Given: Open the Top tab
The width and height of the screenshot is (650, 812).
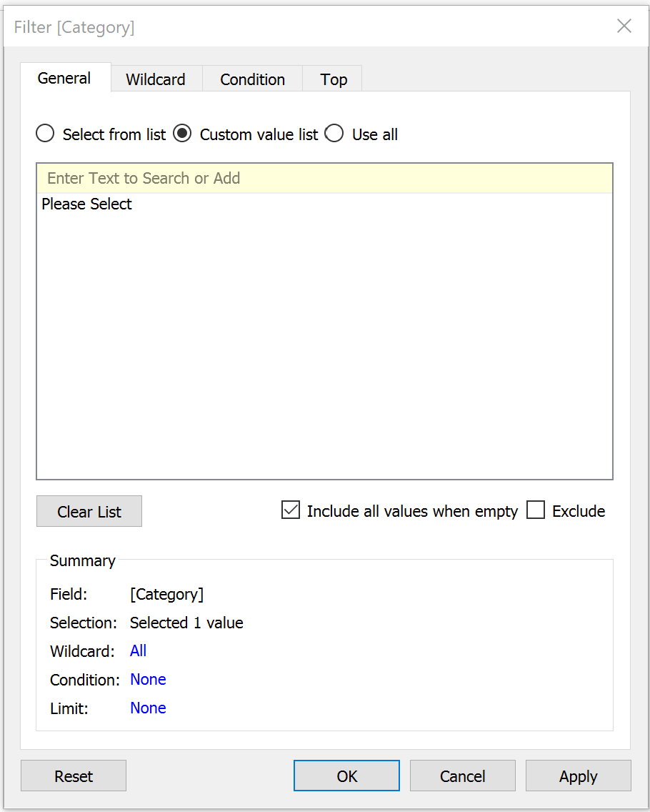Looking at the screenshot, I should tap(333, 79).
